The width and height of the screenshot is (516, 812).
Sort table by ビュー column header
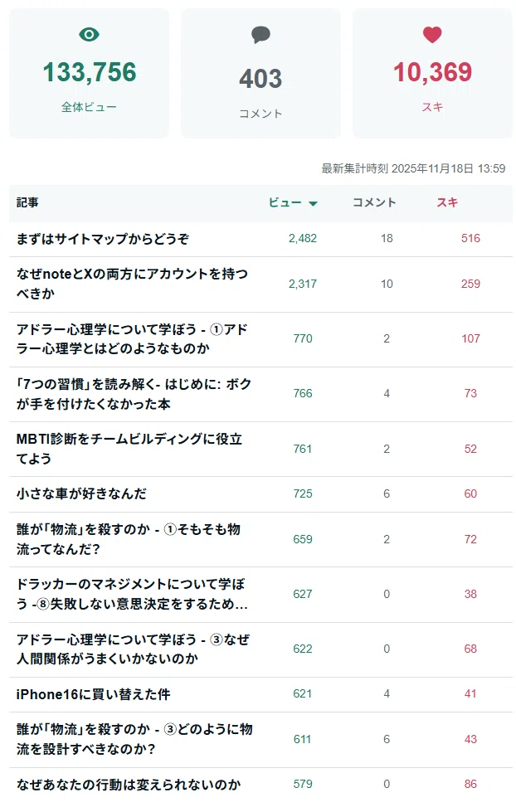point(293,202)
